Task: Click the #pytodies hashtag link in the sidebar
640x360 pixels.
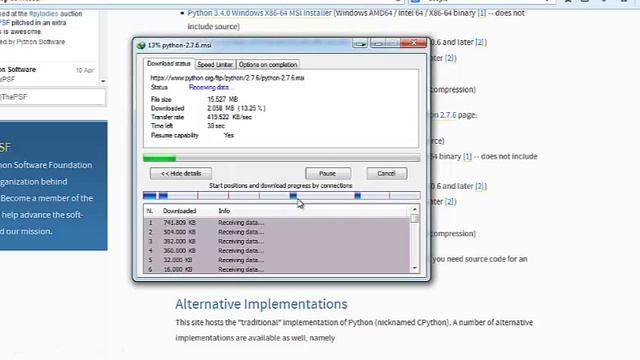Action: coord(44,14)
